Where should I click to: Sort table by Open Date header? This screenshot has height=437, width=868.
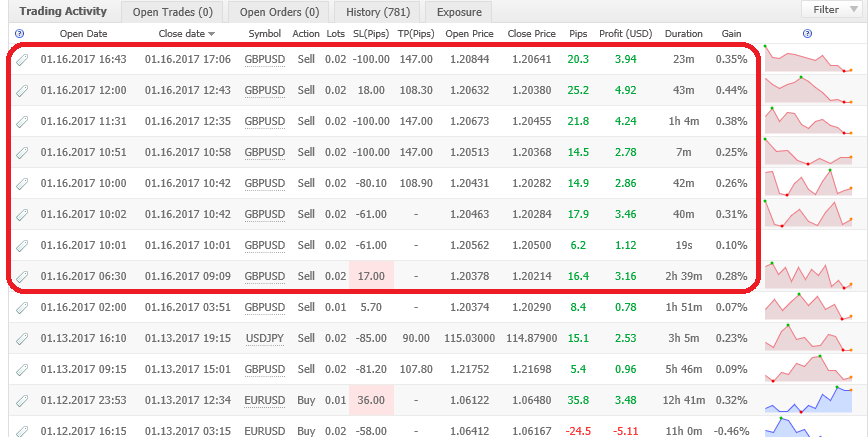[84, 34]
